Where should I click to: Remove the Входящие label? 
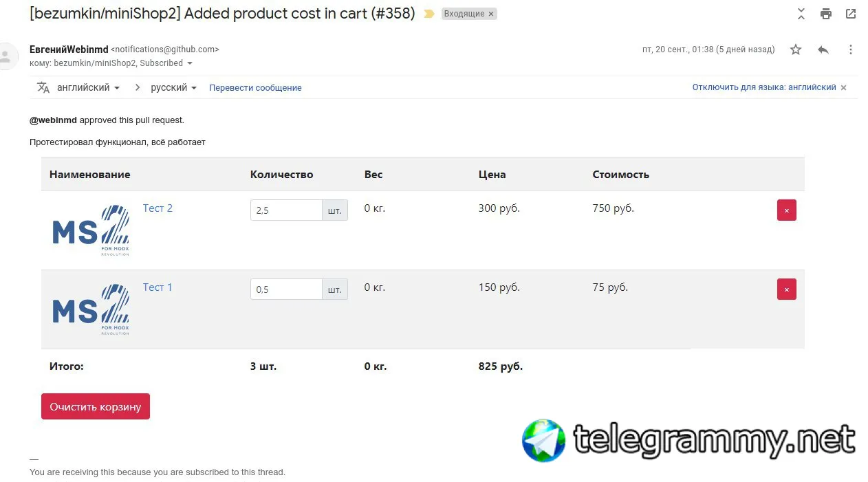[492, 14]
